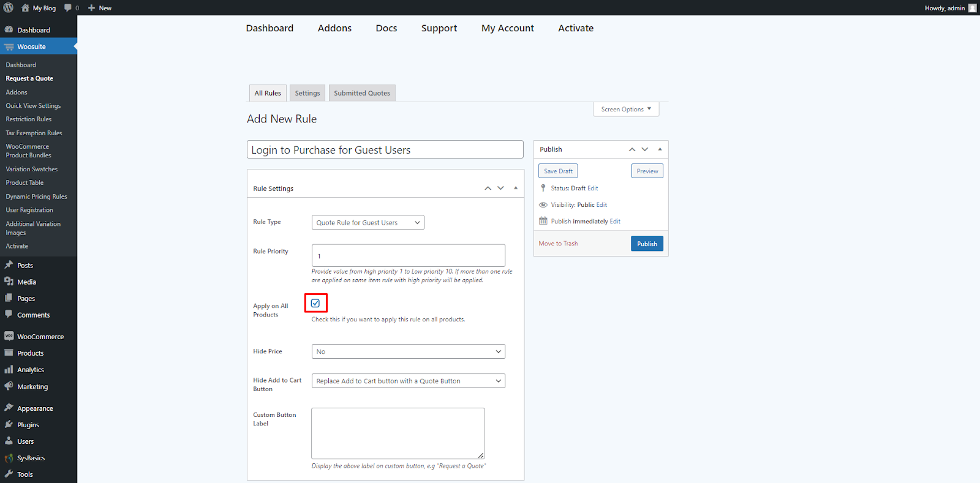Move Publish box up
980x483 pixels.
click(632, 149)
